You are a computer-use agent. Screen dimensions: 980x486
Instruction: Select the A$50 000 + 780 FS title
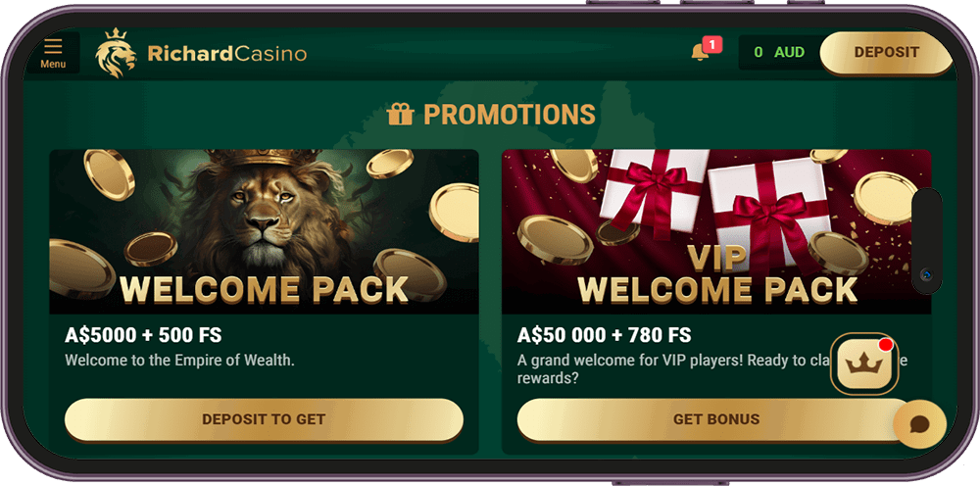click(x=605, y=335)
